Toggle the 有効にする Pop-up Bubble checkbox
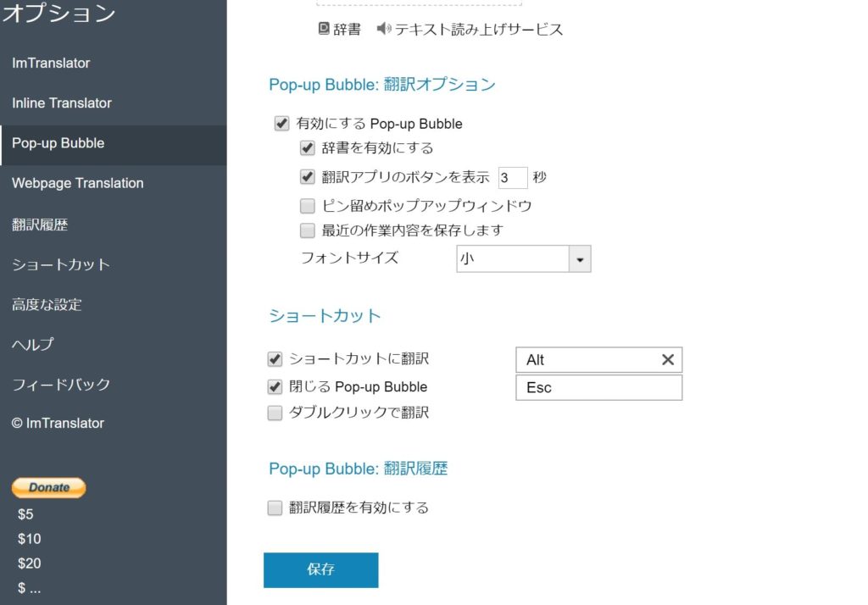868x605 pixels. (x=282, y=124)
